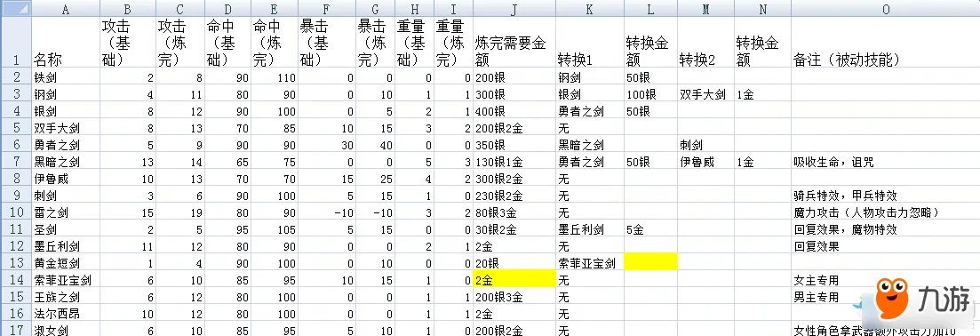Image resolution: width=980 pixels, height=336 pixels.
Task: Click the 350银 cost cell
Action: pyautogui.click(x=514, y=146)
